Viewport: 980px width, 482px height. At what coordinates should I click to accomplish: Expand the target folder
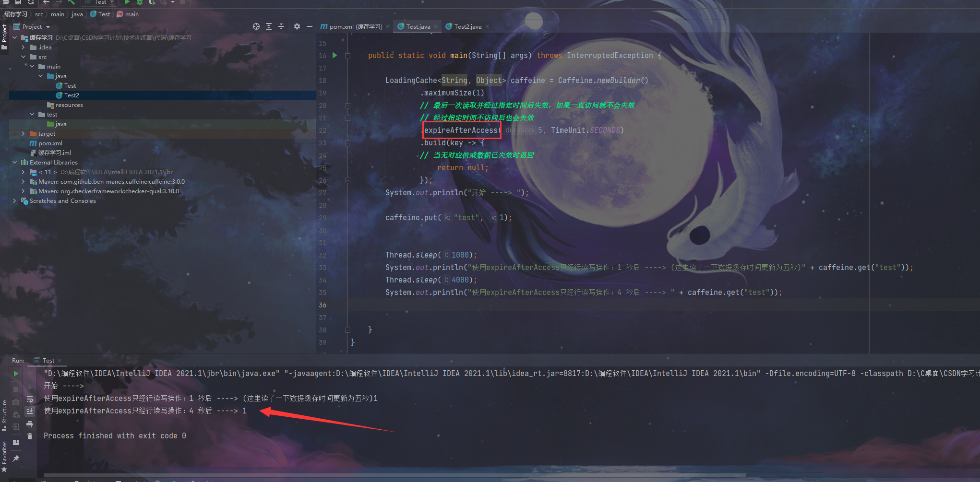pyautogui.click(x=23, y=133)
